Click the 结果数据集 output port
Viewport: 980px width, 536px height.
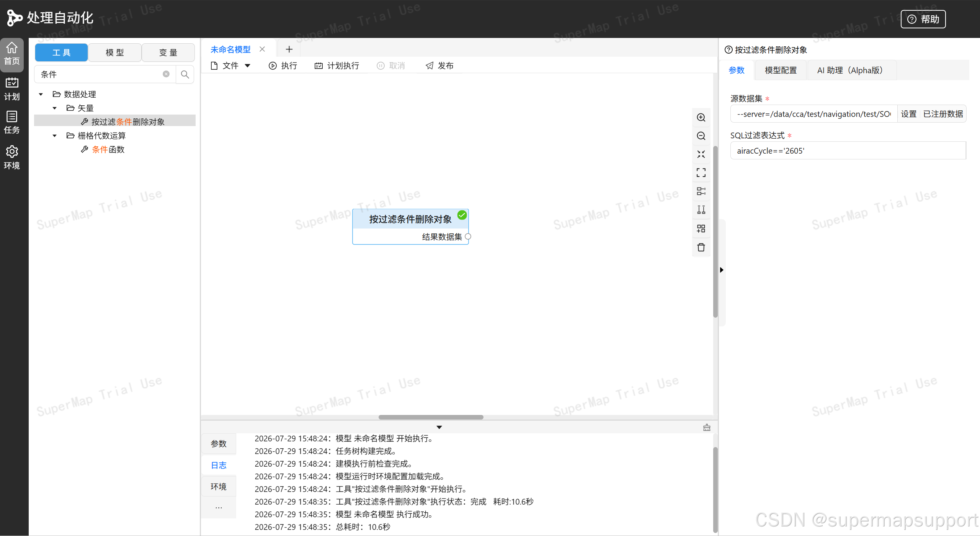click(468, 237)
